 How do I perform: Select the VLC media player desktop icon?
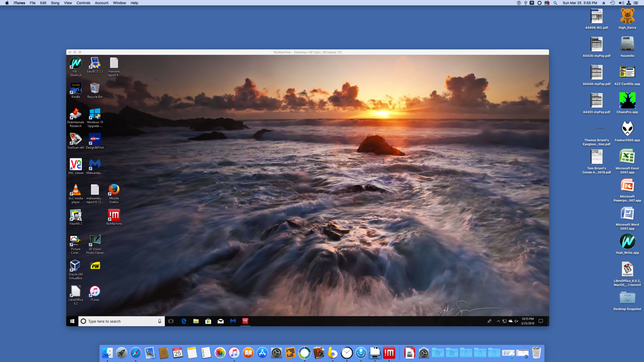coord(76,190)
